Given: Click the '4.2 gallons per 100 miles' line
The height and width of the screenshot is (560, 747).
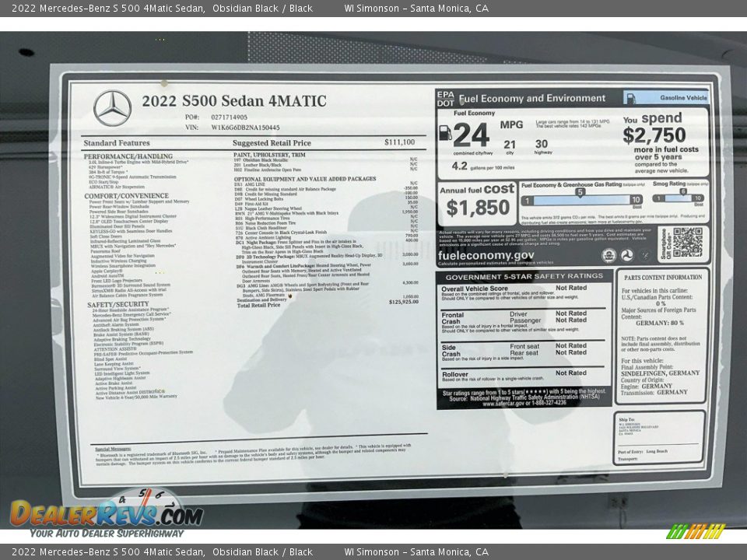Looking at the screenshot, I should (483, 166).
